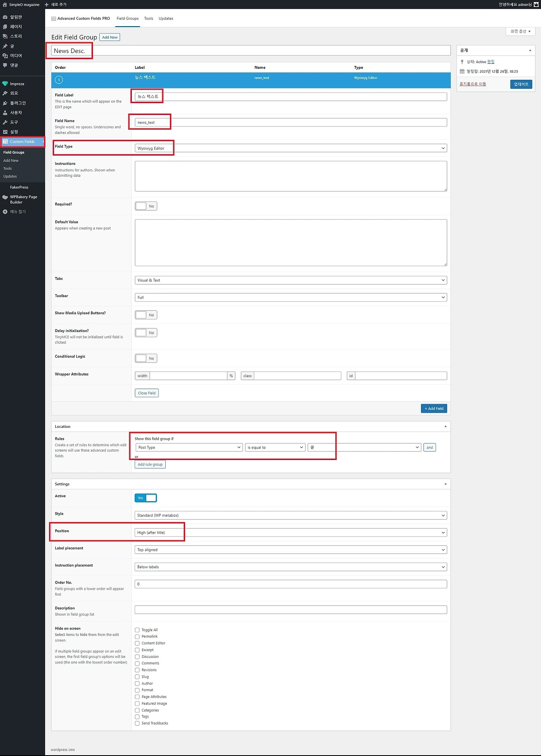The height and width of the screenshot is (756, 541).
Task: Open the 'is equal to' operator dropdown
Action: [275, 447]
